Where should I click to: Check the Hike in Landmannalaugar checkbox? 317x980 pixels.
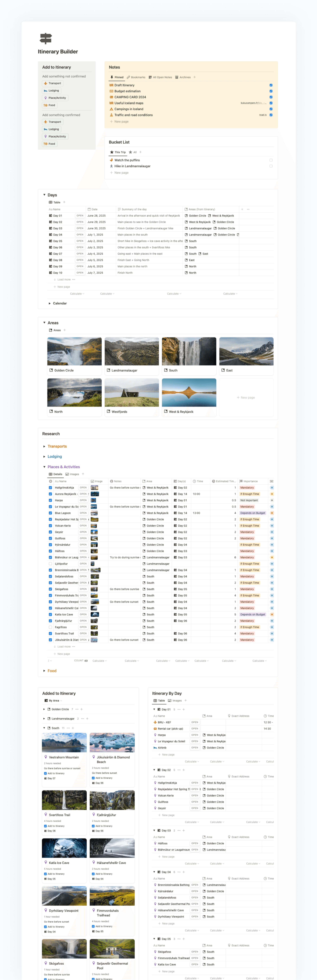271,166
